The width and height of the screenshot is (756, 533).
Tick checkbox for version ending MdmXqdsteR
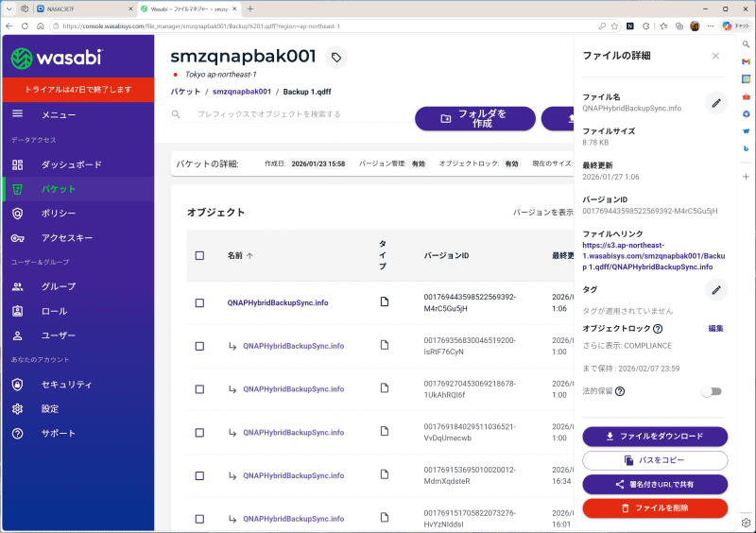199,475
